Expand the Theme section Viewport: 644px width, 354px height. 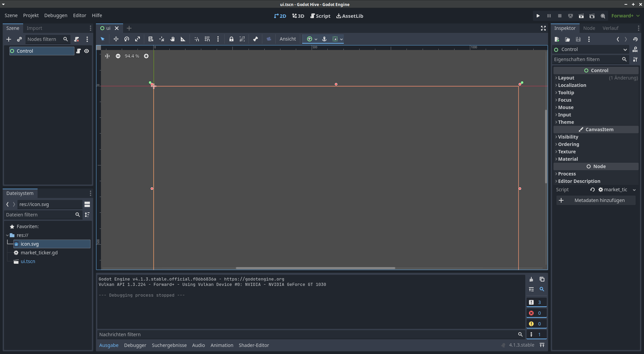[596, 122]
